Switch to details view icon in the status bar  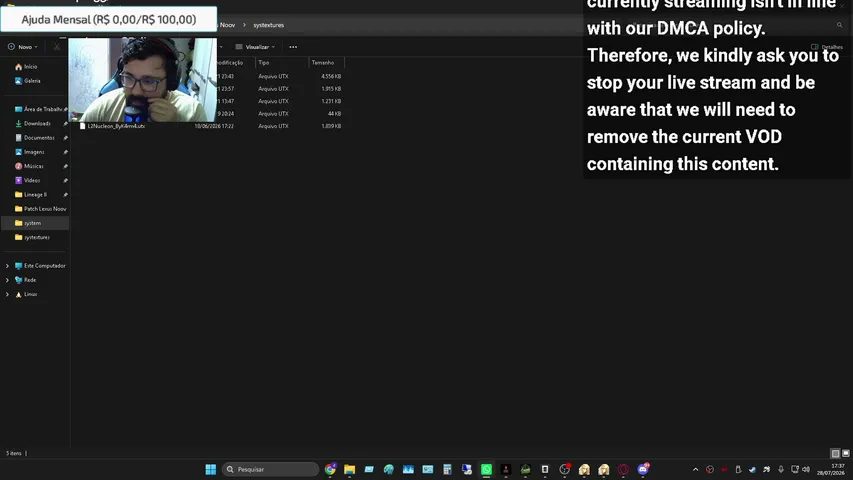tap(835, 453)
